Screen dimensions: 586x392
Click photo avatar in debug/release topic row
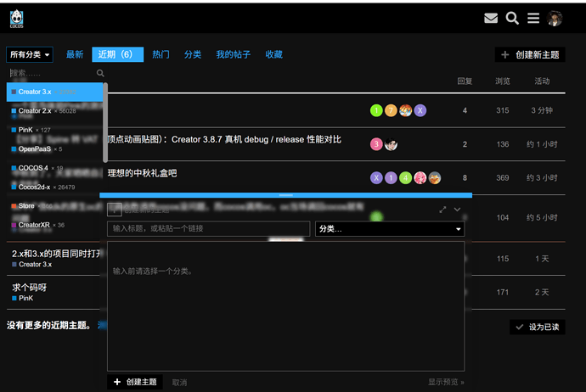pyautogui.click(x=391, y=144)
